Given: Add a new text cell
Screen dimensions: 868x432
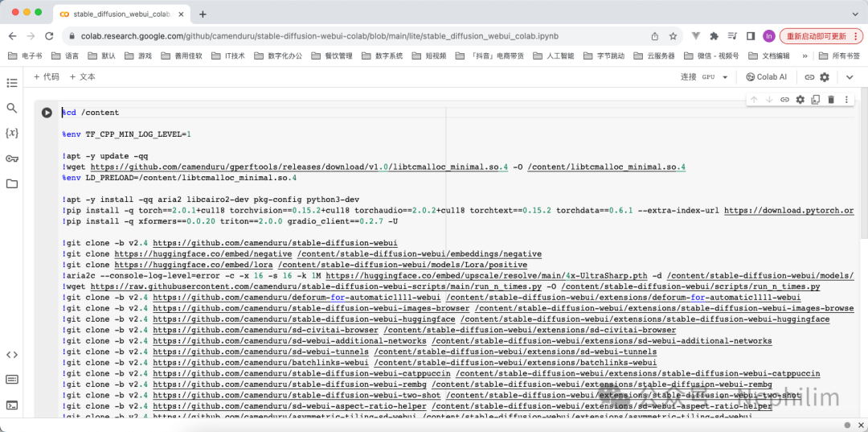Looking at the screenshot, I should pos(83,77).
